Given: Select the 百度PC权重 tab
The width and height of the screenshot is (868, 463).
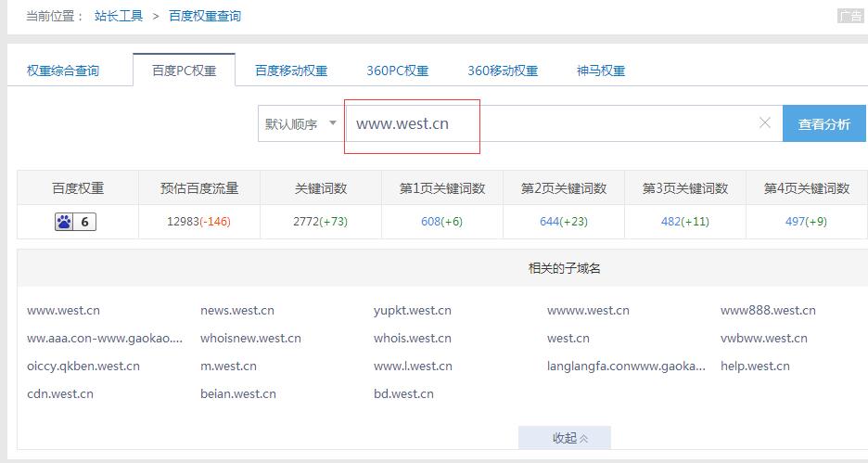Looking at the screenshot, I should pos(184,71).
